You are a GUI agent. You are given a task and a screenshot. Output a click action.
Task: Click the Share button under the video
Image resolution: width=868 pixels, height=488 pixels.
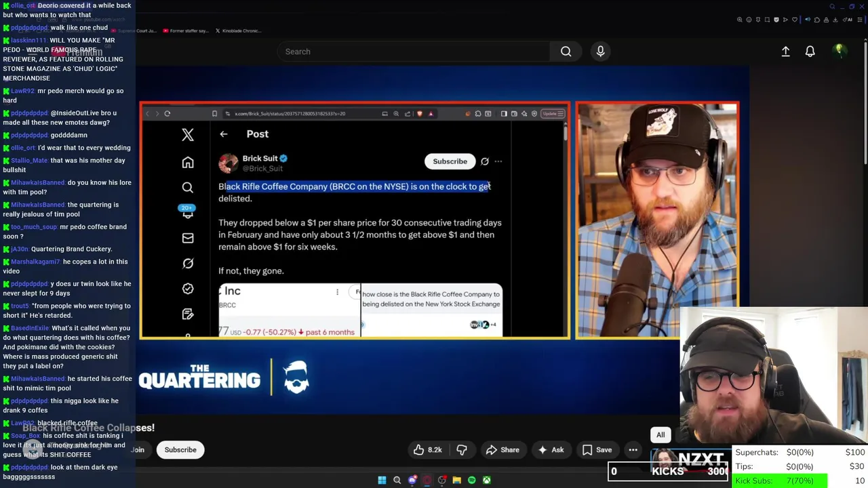click(x=502, y=450)
